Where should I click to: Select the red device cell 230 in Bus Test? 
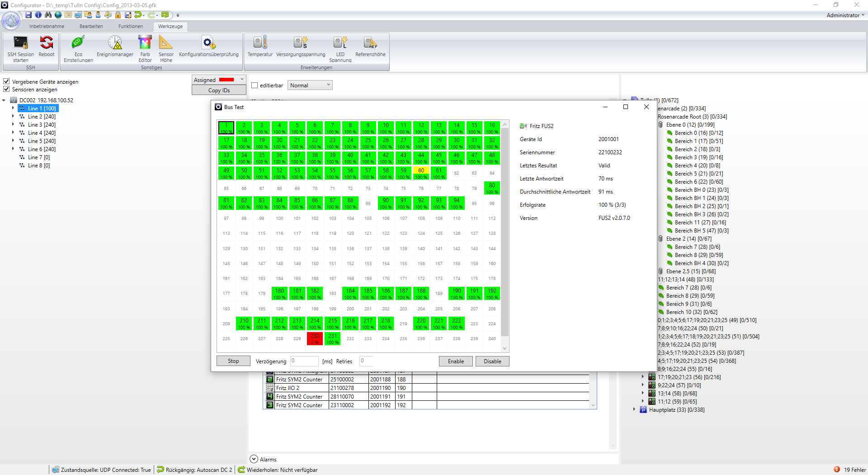coord(315,338)
